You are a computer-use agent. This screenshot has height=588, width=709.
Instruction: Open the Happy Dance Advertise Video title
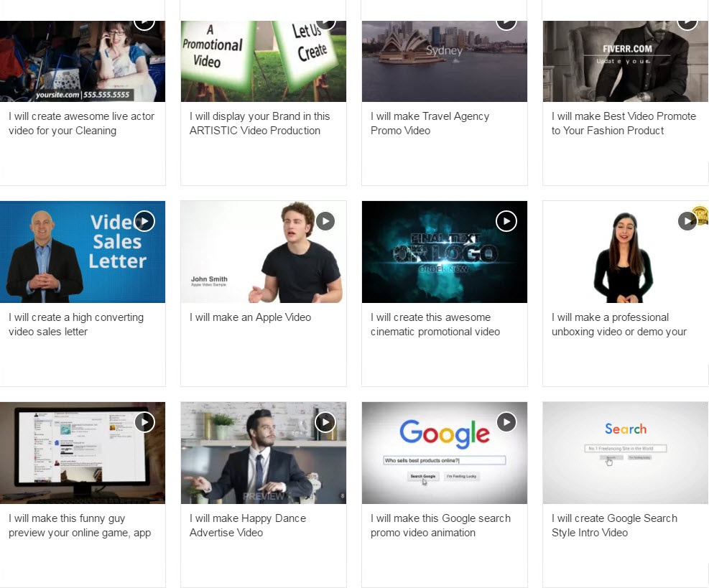(247, 526)
